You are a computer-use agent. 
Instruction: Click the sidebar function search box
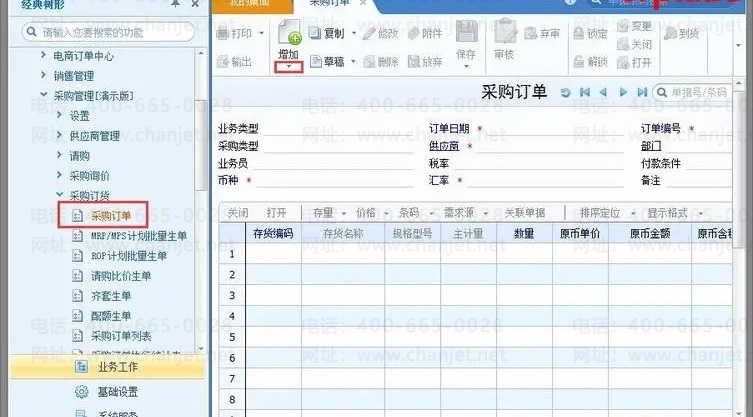tap(108, 32)
